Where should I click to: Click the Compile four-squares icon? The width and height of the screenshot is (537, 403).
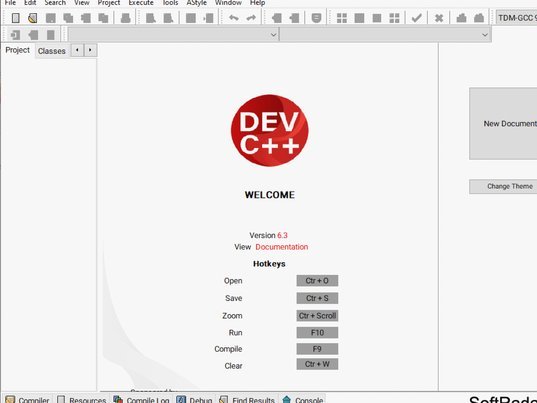[342, 18]
